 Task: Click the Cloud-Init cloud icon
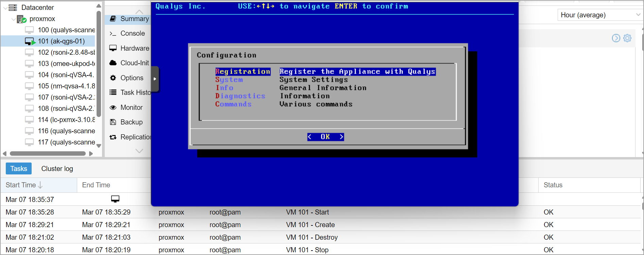[x=113, y=63]
